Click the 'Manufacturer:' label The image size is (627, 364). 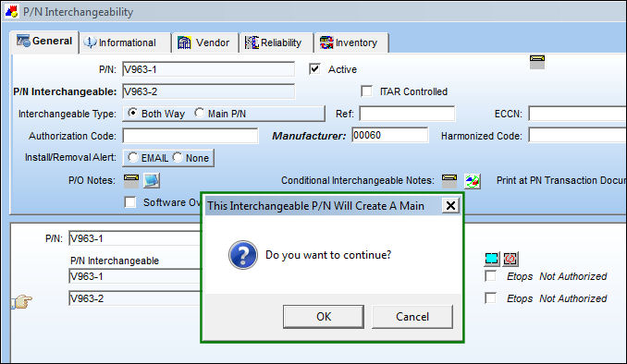click(309, 136)
